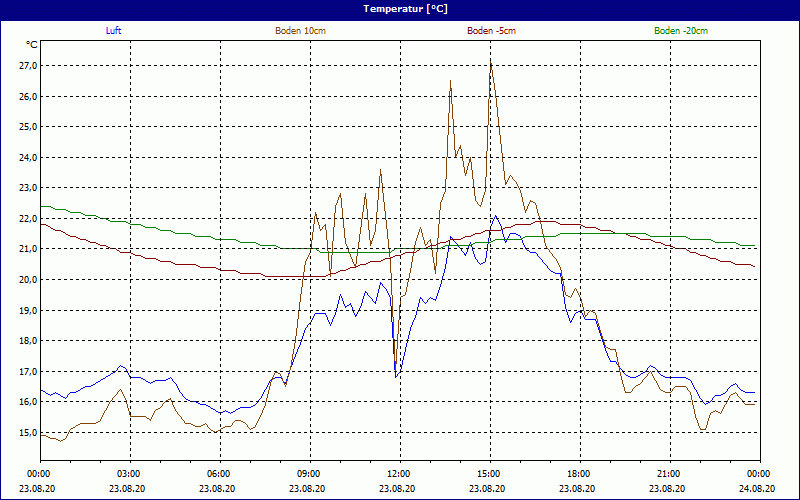This screenshot has height=500, width=800.
Task: Select the 09:00 time axis marker
Action: pos(309,474)
